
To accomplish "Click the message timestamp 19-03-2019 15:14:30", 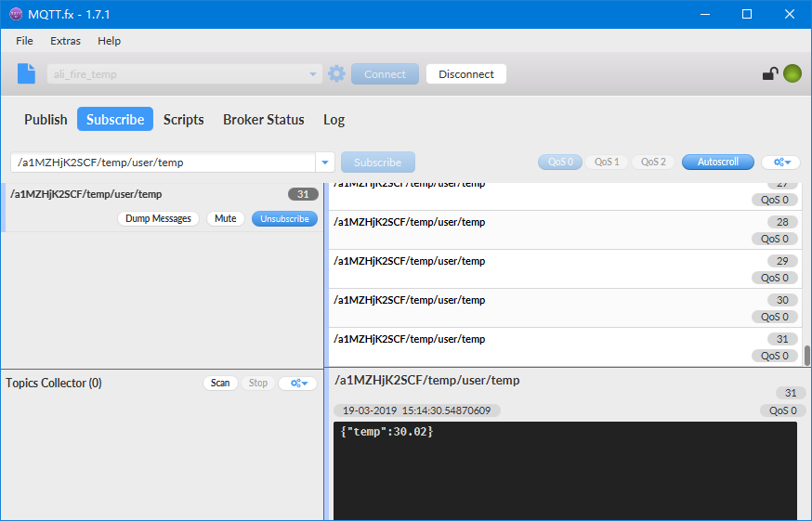I will point(416,410).
